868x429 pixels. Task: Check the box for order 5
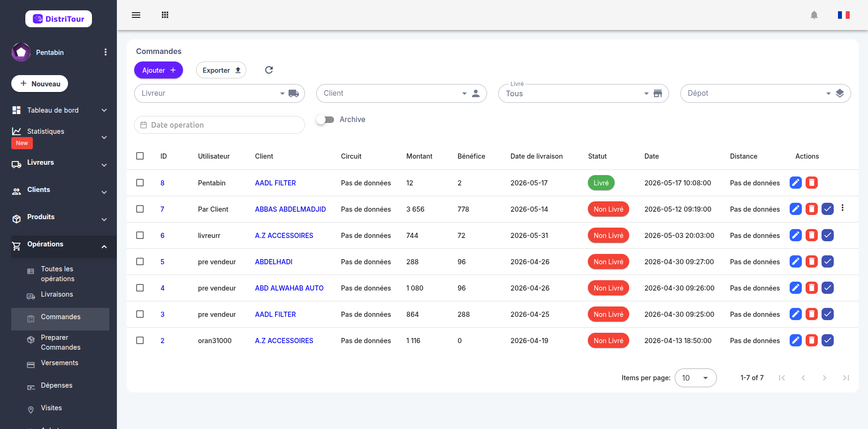(x=140, y=261)
